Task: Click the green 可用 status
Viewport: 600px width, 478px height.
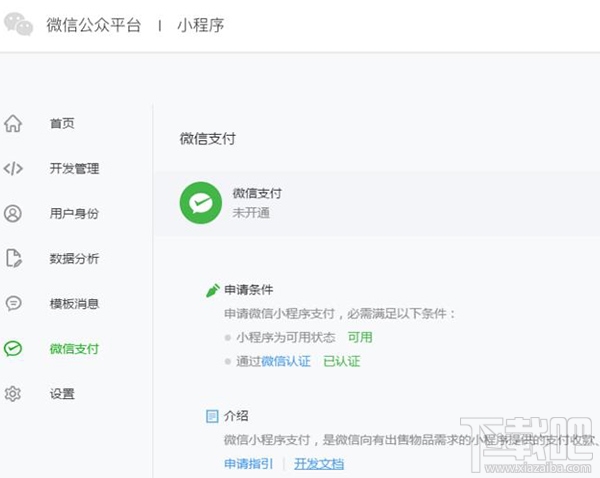Action: click(x=360, y=337)
